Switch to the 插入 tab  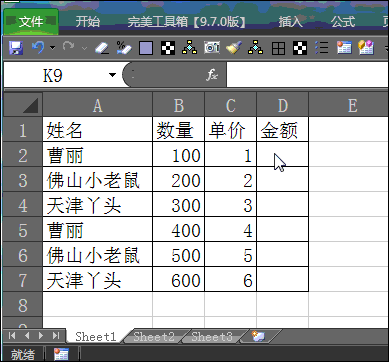[291, 22]
